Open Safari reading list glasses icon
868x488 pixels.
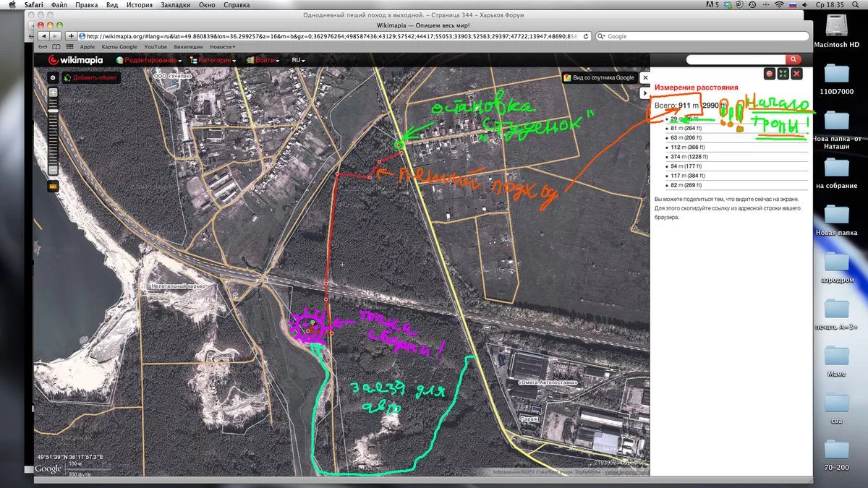coord(43,47)
